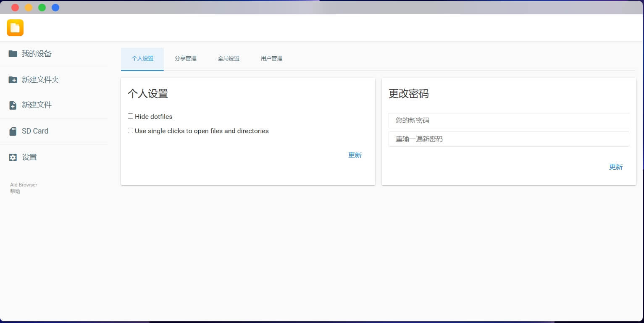644x323 pixels.
Task: Open 我的设备 from the sidebar
Action: [37, 53]
